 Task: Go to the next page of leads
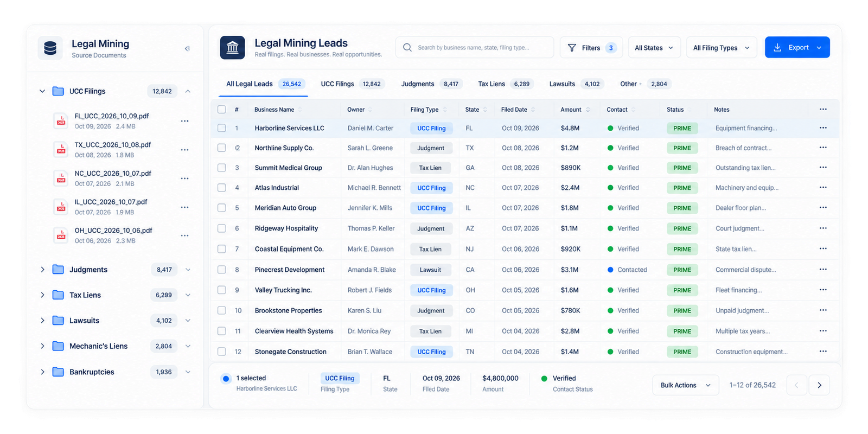pyautogui.click(x=819, y=385)
